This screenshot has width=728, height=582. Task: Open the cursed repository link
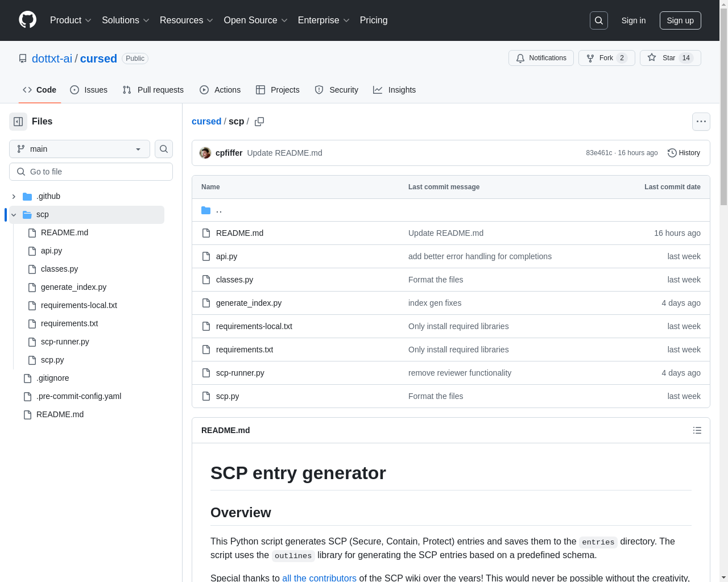98,59
